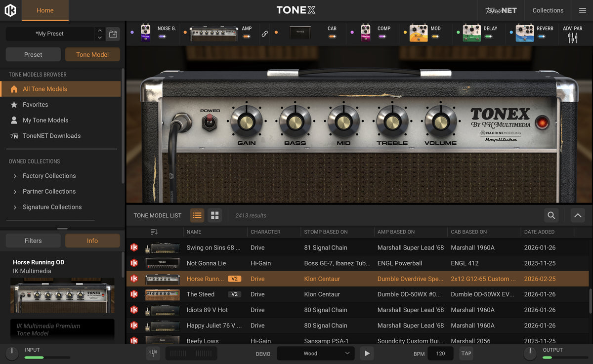Click the BPM value field
The image size is (593, 364).
coord(440,353)
